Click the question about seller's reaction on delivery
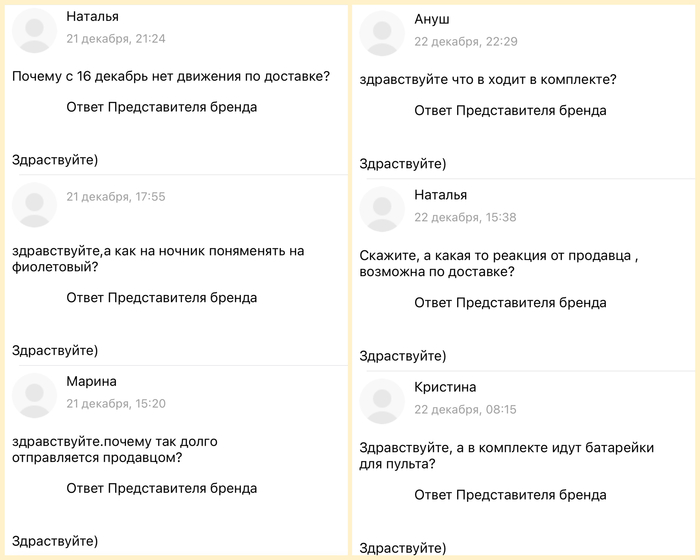The image size is (700, 560). (x=497, y=263)
